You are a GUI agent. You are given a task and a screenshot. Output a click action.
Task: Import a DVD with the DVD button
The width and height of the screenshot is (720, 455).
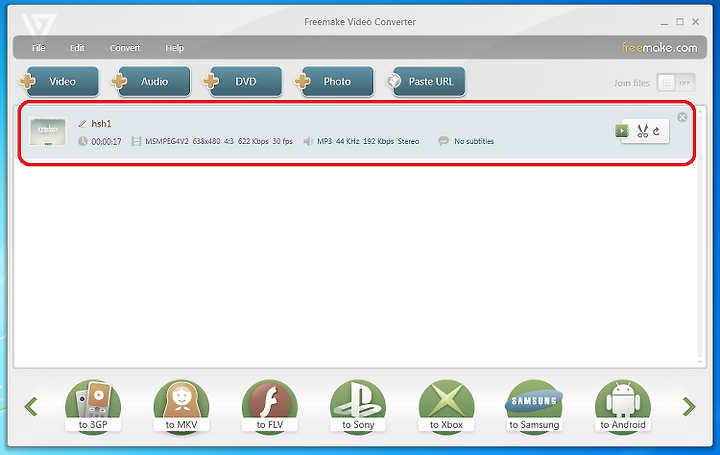242,81
